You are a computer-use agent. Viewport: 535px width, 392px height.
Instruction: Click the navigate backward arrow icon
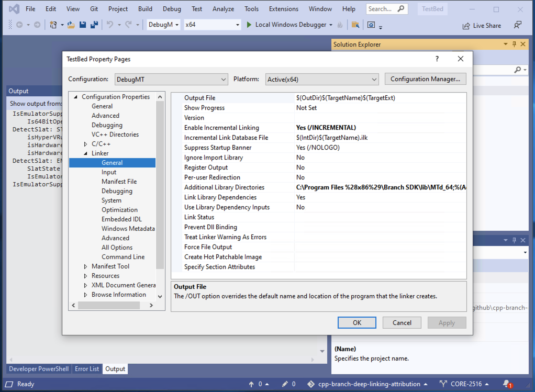pos(19,25)
